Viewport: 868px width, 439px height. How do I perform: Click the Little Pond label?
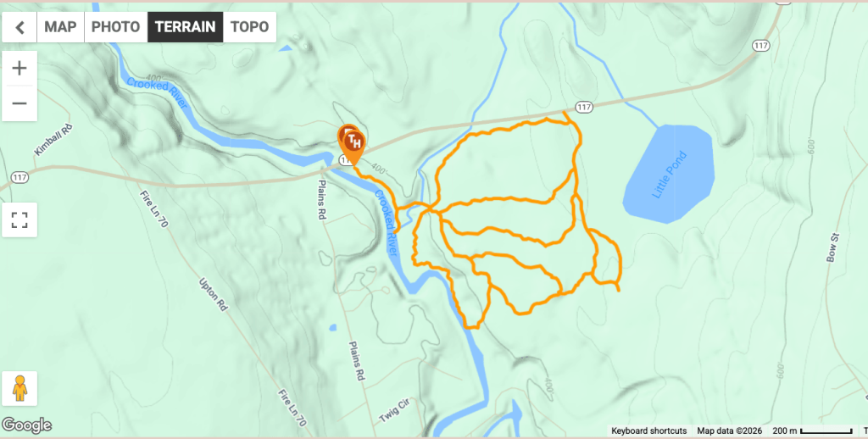coord(669,175)
